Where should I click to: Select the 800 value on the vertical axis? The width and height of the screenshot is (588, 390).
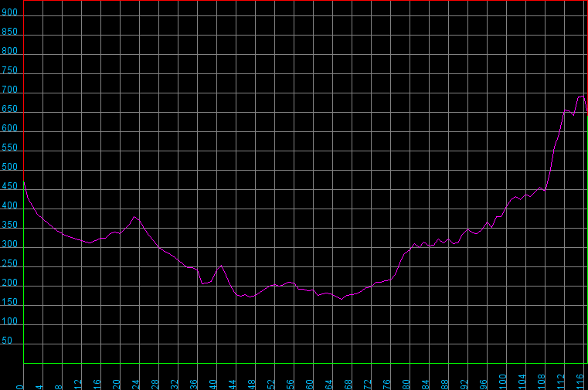point(10,51)
